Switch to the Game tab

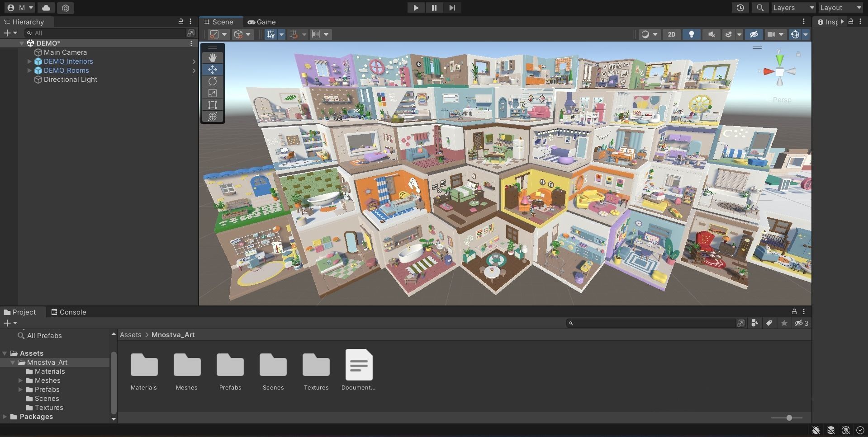pos(261,22)
